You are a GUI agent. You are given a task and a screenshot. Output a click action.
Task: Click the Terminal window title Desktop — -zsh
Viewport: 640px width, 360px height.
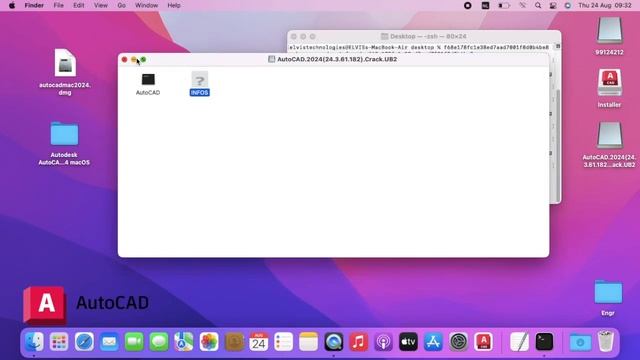pyautogui.click(x=428, y=36)
